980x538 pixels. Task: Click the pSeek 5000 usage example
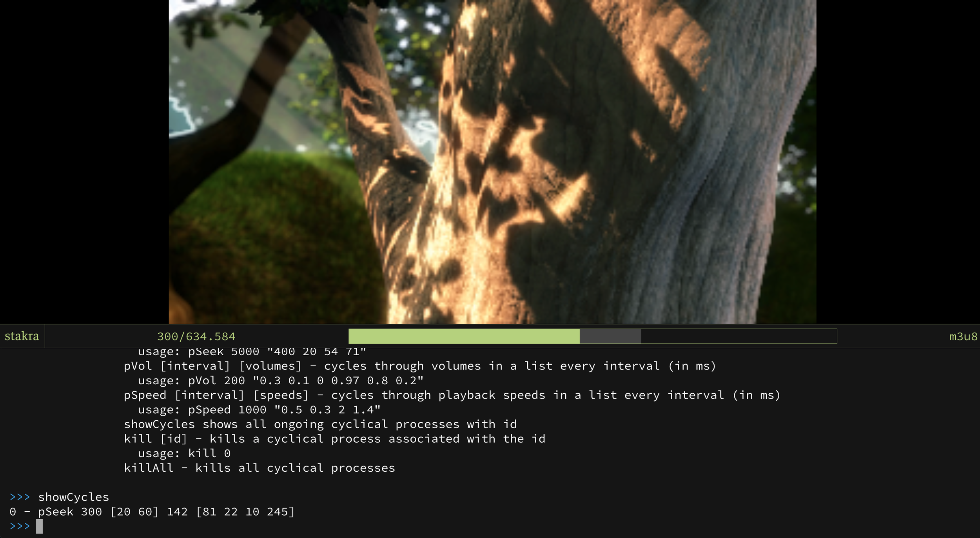[x=251, y=351]
